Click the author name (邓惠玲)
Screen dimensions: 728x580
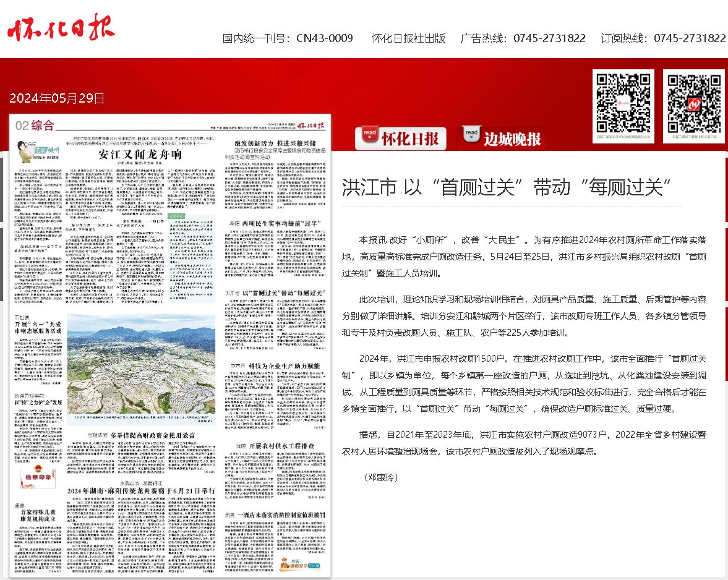click(x=381, y=477)
